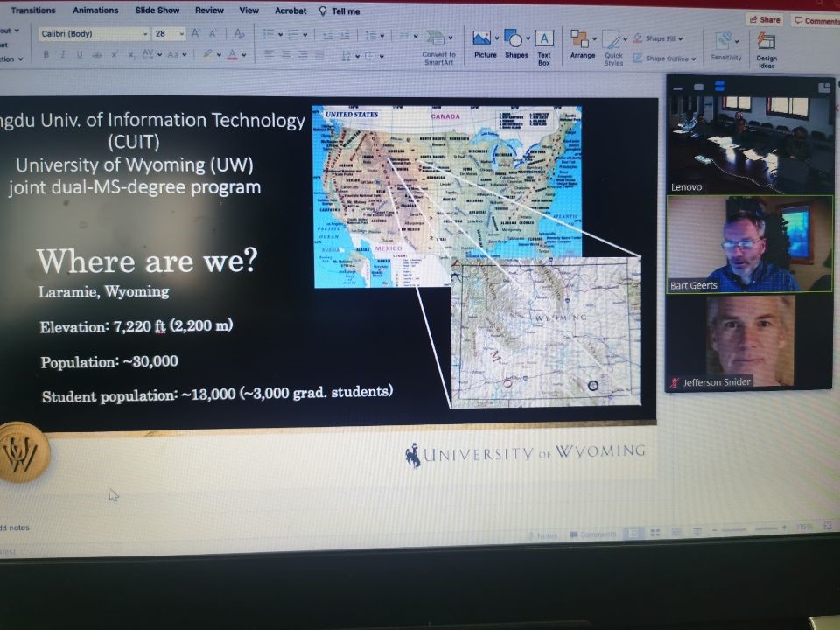Screen dimensions: 840x630
Task: Fit slide to window
Action: tap(828, 526)
